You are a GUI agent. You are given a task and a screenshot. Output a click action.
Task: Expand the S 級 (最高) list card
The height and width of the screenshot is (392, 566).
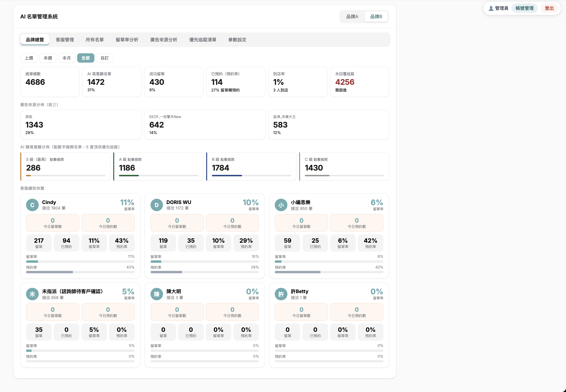tap(65, 166)
